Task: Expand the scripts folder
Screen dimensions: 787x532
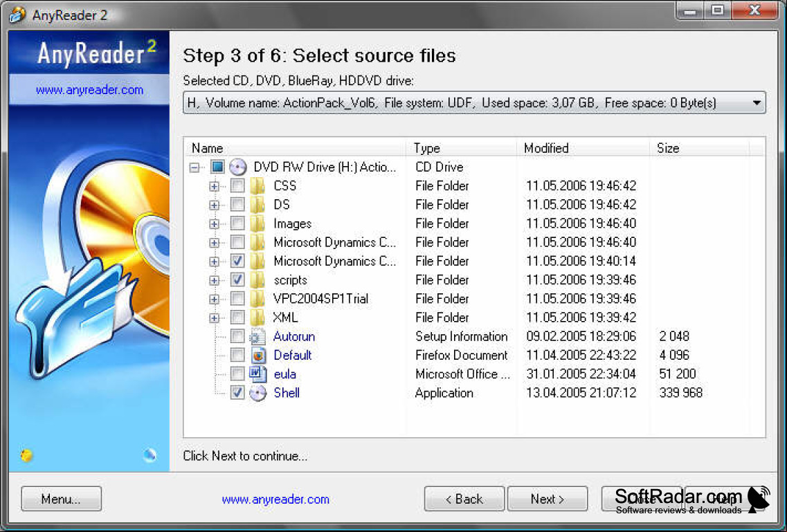Action: click(x=215, y=280)
